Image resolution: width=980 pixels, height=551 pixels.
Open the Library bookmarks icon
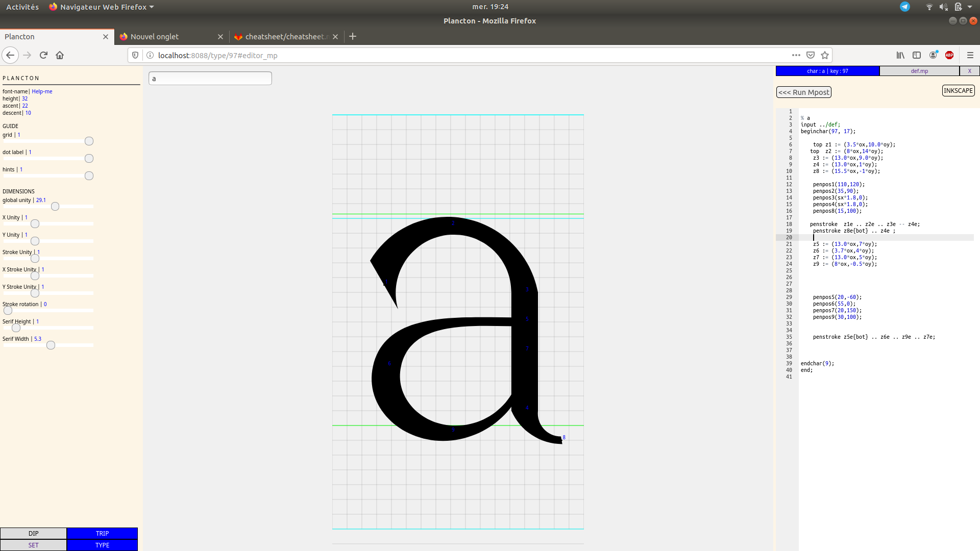coord(900,55)
